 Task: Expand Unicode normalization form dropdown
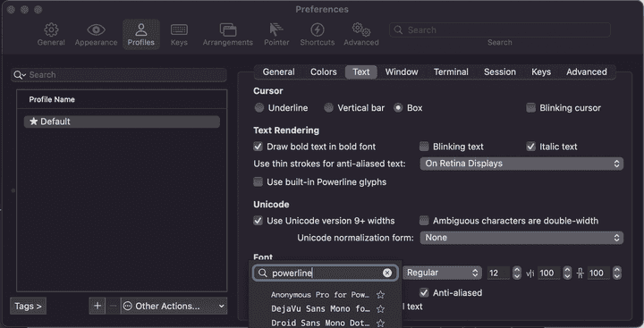(521, 238)
